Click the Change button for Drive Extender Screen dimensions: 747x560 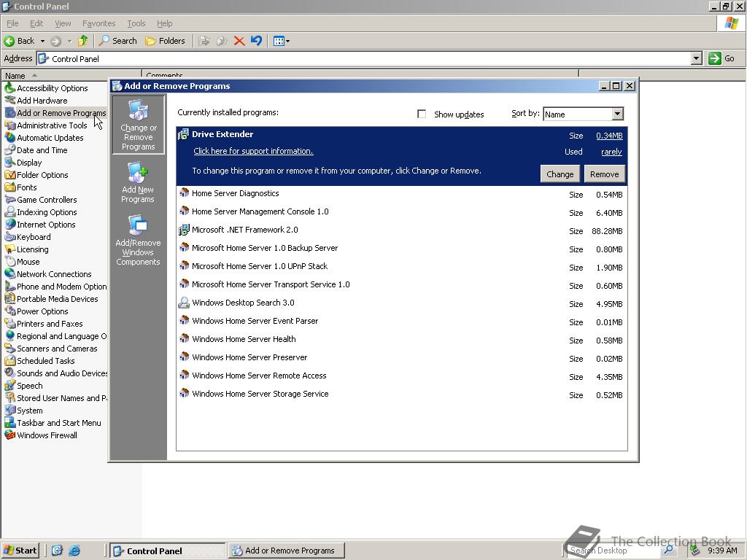[560, 174]
